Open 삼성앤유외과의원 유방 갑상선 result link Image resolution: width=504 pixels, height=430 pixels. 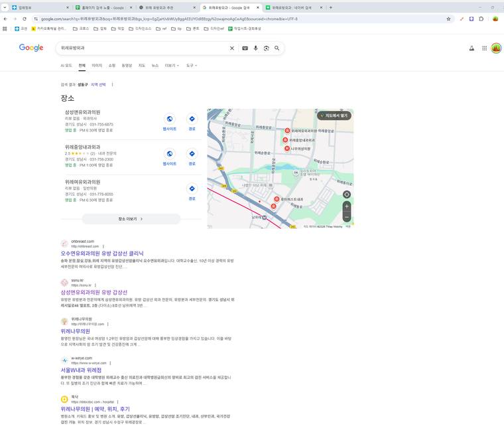point(94,293)
